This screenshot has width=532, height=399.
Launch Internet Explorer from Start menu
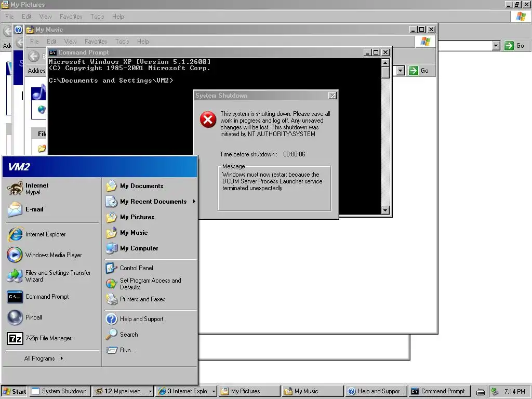52,234
